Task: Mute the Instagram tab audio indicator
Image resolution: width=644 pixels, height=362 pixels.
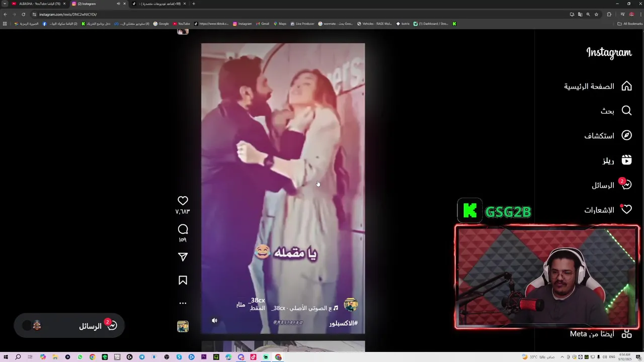Action: [118, 4]
